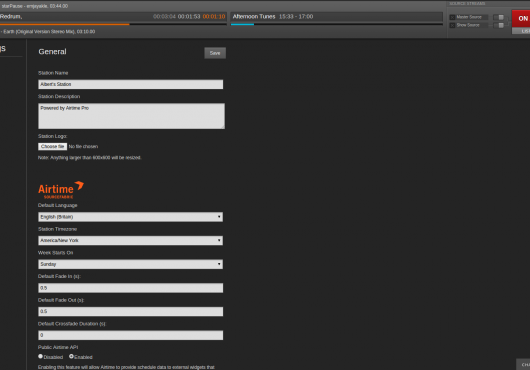Click the Save button
530x370 pixels.
[x=215, y=53]
